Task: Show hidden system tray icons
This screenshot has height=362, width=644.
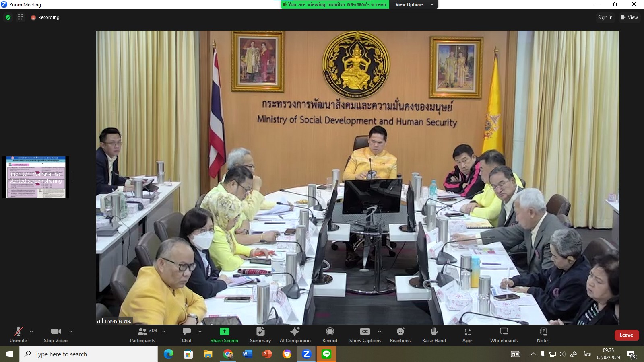Action: (533, 354)
